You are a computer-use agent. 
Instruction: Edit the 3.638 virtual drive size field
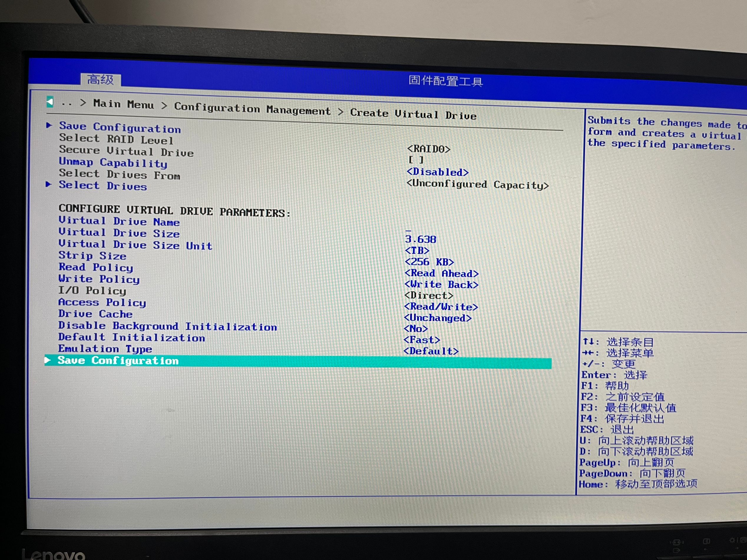(420, 239)
